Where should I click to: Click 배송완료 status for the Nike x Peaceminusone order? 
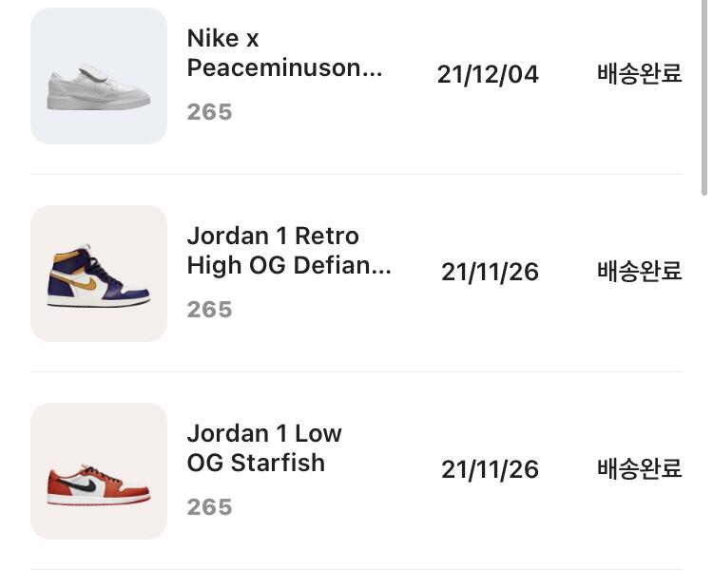click(x=639, y=74)
